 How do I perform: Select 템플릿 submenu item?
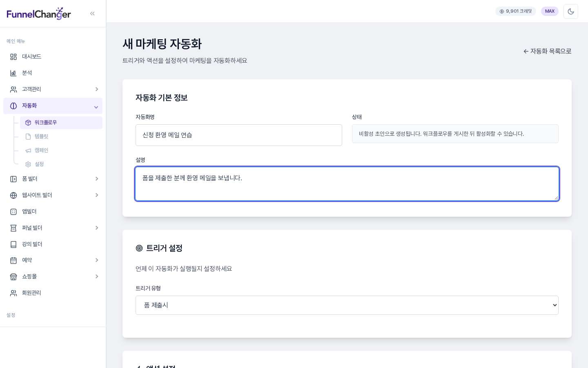pyautogui.click(x=61, y=137)
